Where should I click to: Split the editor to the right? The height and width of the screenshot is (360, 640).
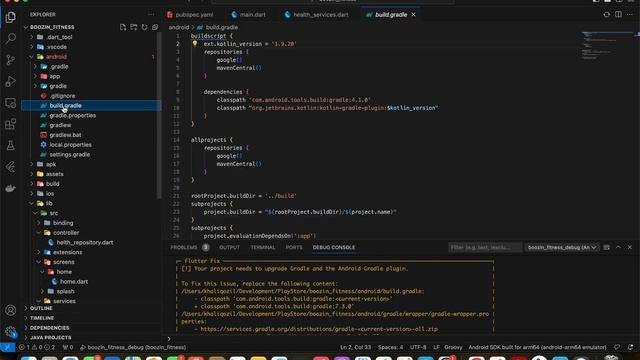[619, 14]
